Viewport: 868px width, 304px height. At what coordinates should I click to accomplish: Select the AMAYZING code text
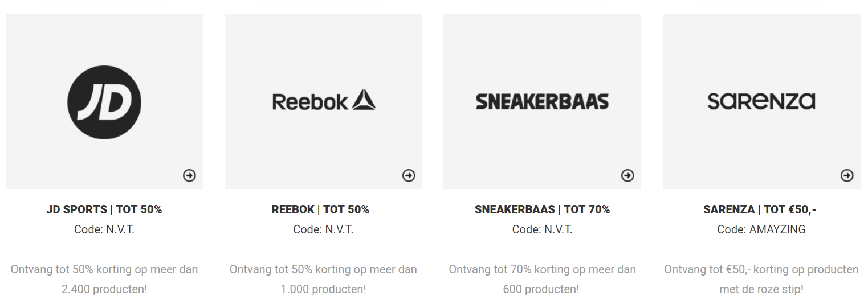point(777,229)
